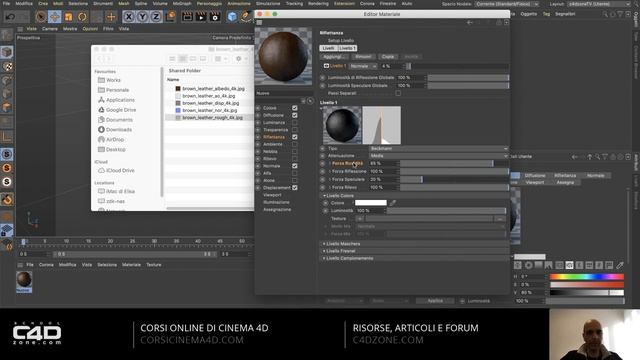Toggle the X axis lock
The width and height of the screenshot is (640, 360).
tap(129, 17)
